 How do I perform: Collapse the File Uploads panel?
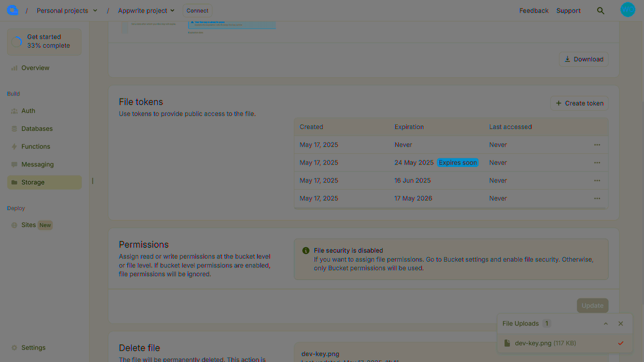[x=606, y=324]
